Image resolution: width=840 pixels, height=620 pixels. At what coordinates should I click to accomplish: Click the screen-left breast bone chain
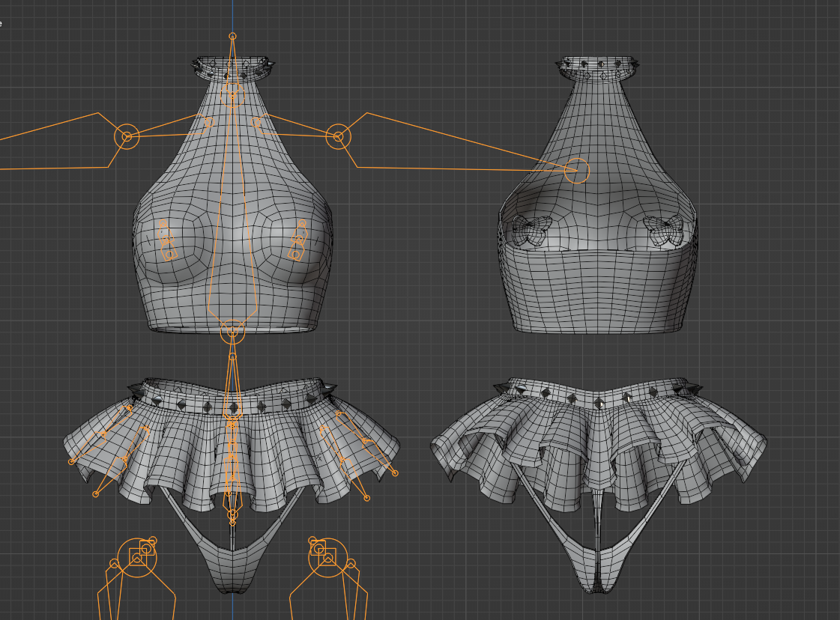(x=167, y=240)
